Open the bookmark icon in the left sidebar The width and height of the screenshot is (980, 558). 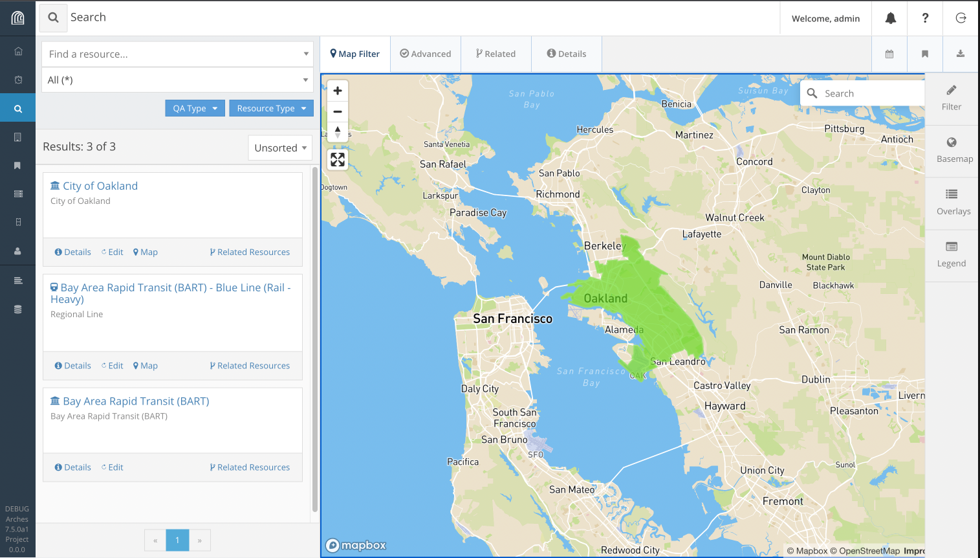point(18,166)
